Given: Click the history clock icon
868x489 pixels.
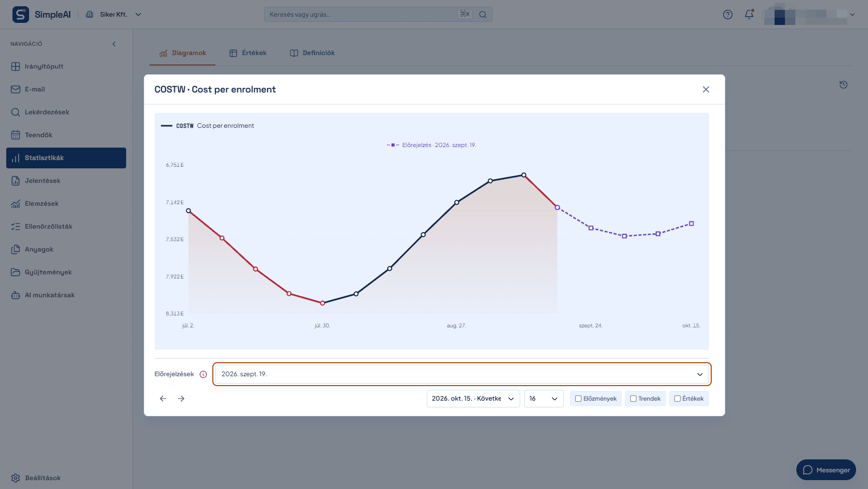Looking at the screenshot, I should [x=844, y=85].
